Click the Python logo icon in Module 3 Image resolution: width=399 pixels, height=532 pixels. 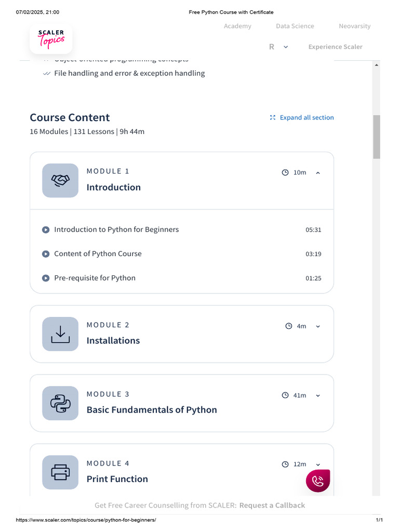pos(60,403)
